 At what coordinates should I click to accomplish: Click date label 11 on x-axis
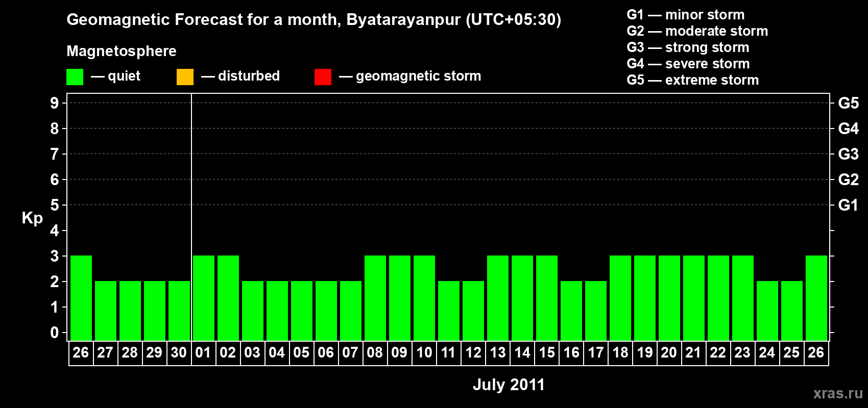coord(448,352)
